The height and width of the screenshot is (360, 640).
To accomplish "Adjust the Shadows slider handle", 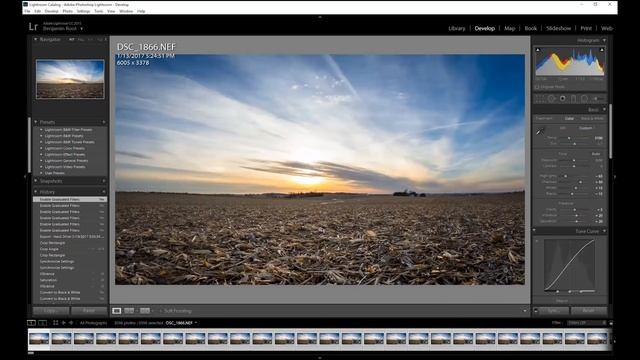I will pos(580,182).
